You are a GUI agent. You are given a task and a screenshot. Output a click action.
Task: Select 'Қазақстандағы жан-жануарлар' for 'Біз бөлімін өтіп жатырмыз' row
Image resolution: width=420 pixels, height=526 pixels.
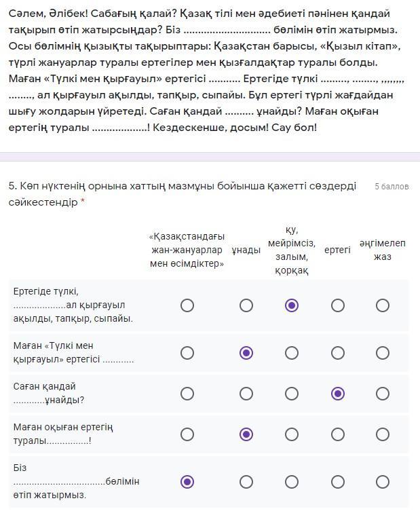187,482
